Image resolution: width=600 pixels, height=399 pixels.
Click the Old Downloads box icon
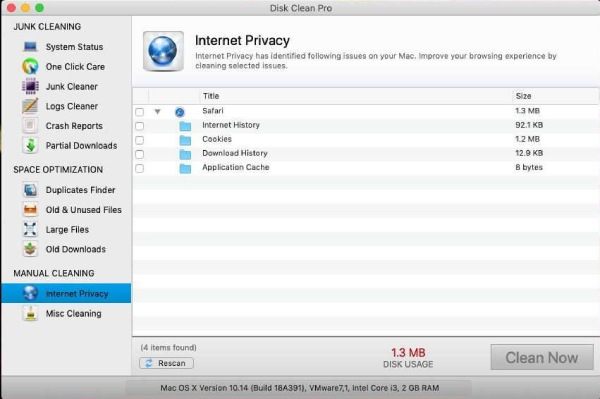[x=30, y=249]
